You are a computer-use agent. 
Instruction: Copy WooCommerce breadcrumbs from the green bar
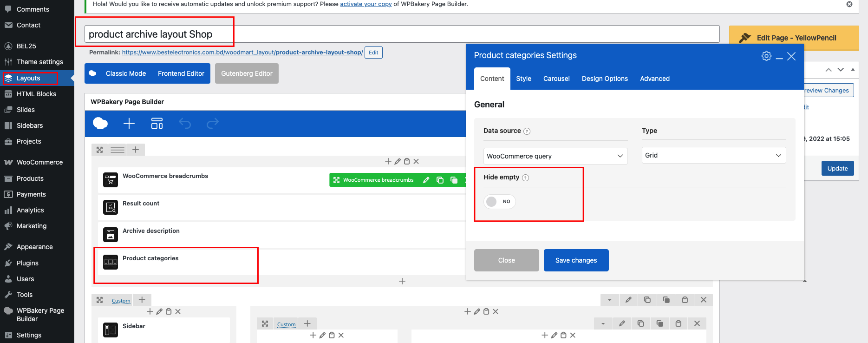click(454, 180)
